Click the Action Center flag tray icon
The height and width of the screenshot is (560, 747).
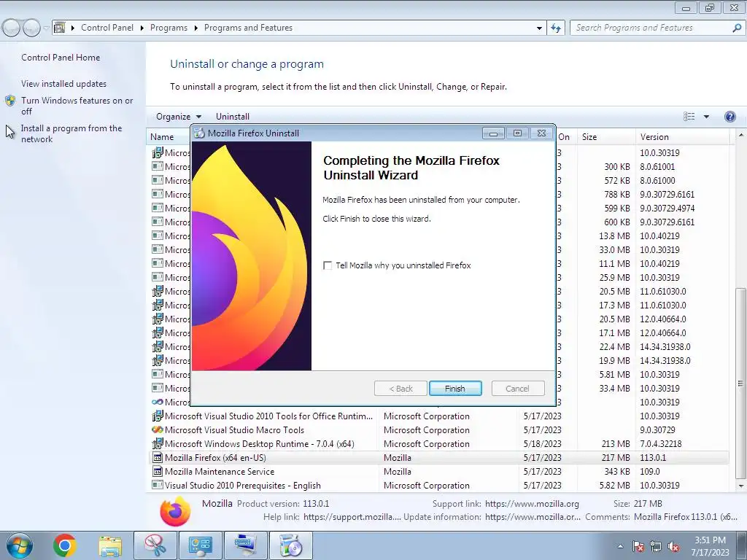click(638, 546)
